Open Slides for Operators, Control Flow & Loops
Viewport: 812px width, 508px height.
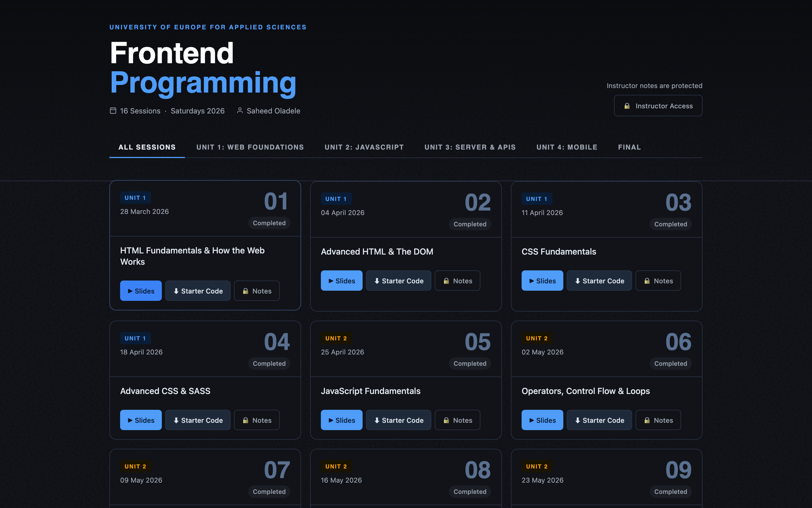tap(542, 420)
